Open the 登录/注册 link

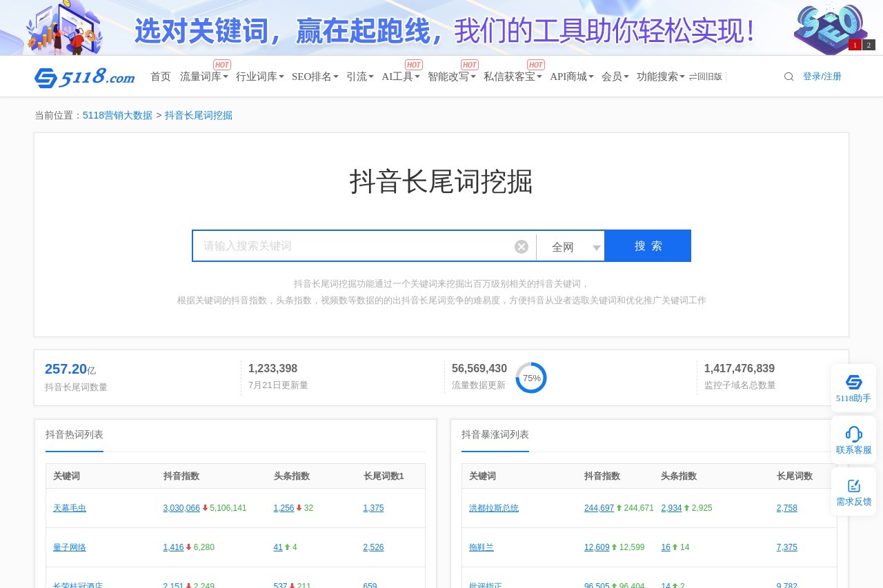point(822,77)
